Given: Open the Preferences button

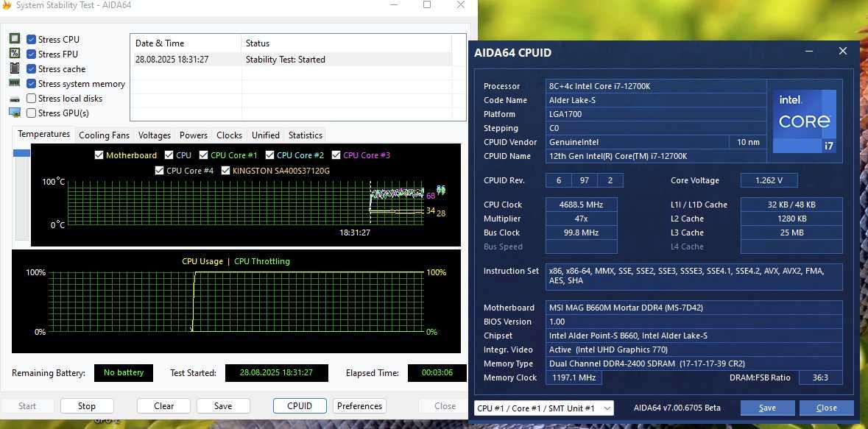Looking at the screenshot, I should tap(359, 405).
